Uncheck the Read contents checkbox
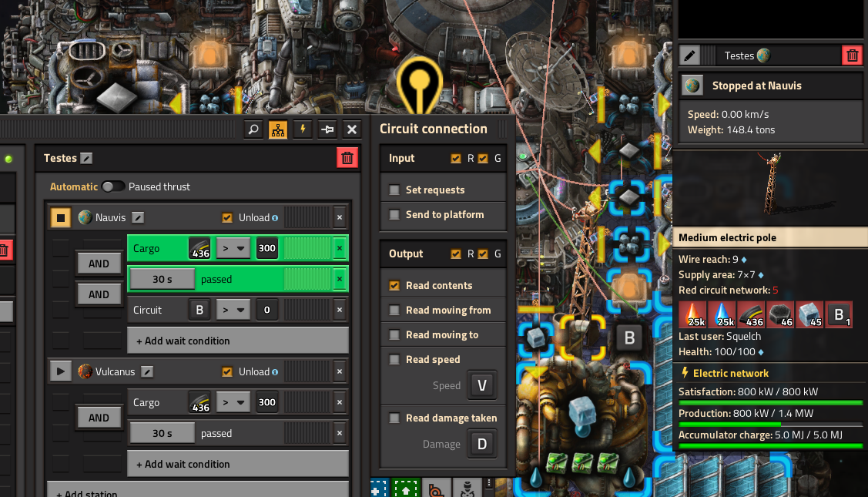Screen dimensions: 868x497 coord(394,286)
